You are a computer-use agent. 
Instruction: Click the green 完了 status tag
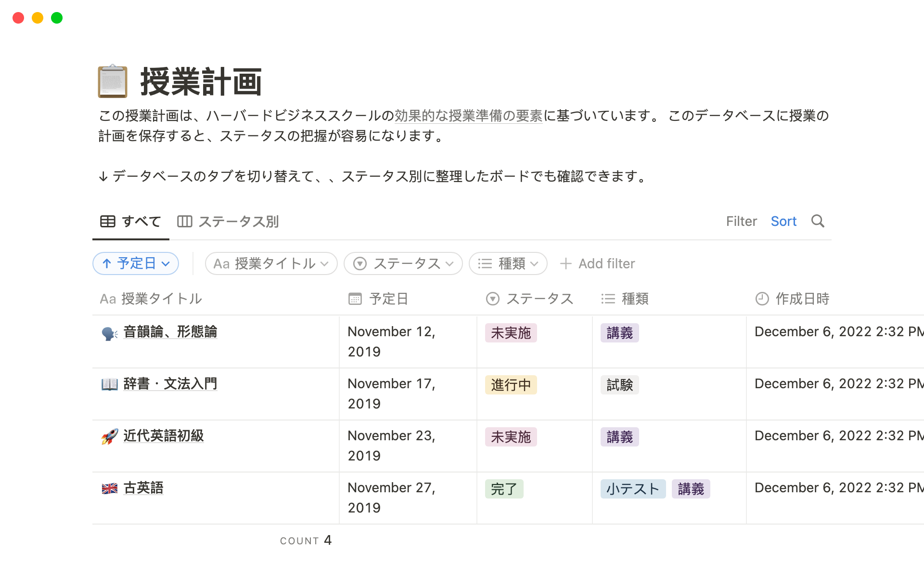(504, 489)
